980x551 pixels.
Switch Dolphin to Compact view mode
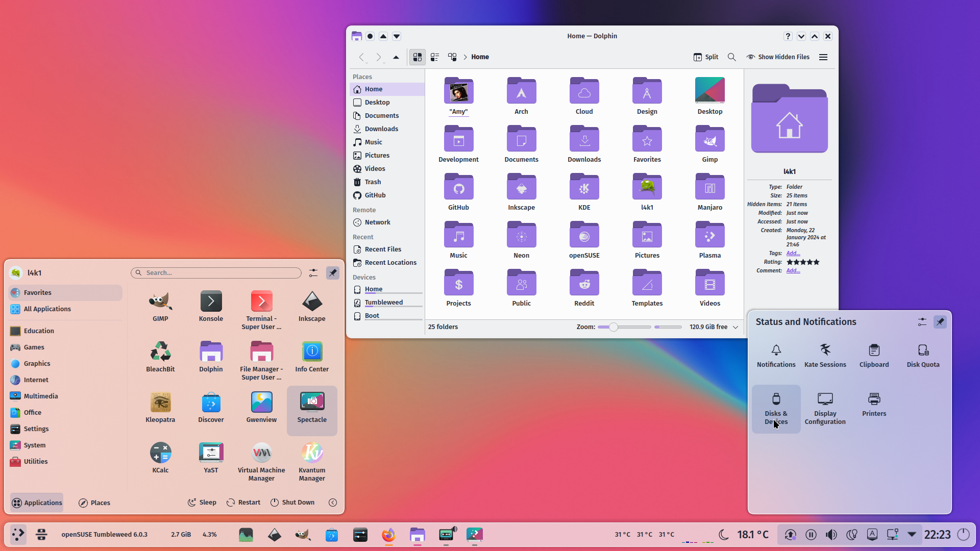point(435,57)
